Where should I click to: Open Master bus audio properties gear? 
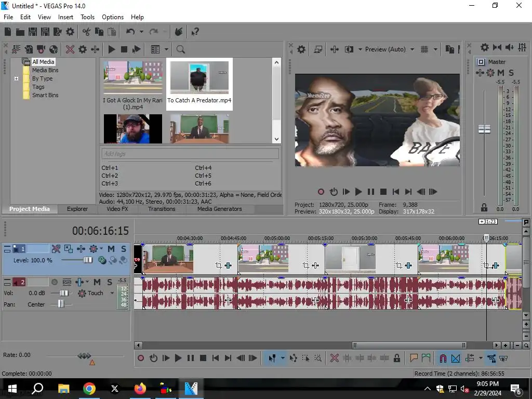tap(485, 47)
